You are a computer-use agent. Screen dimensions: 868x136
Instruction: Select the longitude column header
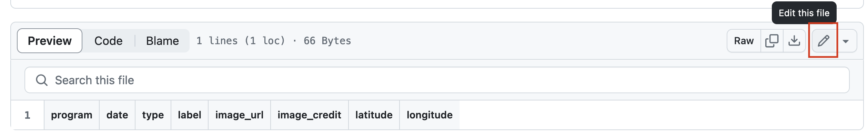pyautogui.click(x=430, y=115)
